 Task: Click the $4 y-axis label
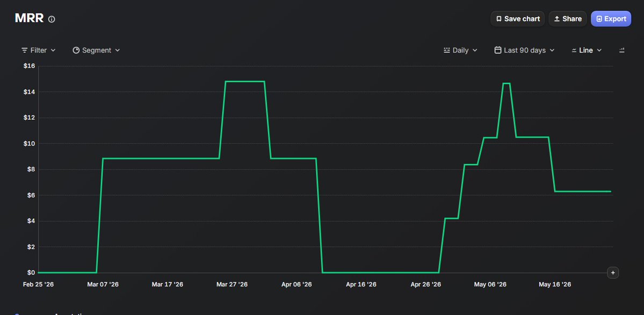click(31, 221)
